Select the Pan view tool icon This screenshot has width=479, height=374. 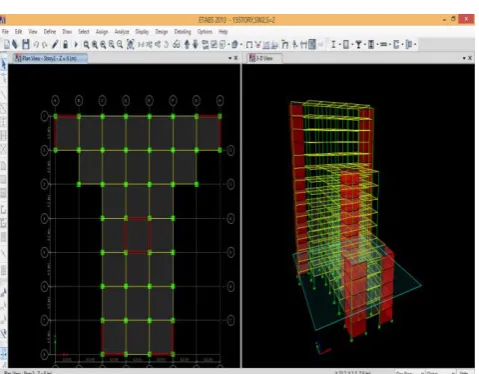[130, 45]
